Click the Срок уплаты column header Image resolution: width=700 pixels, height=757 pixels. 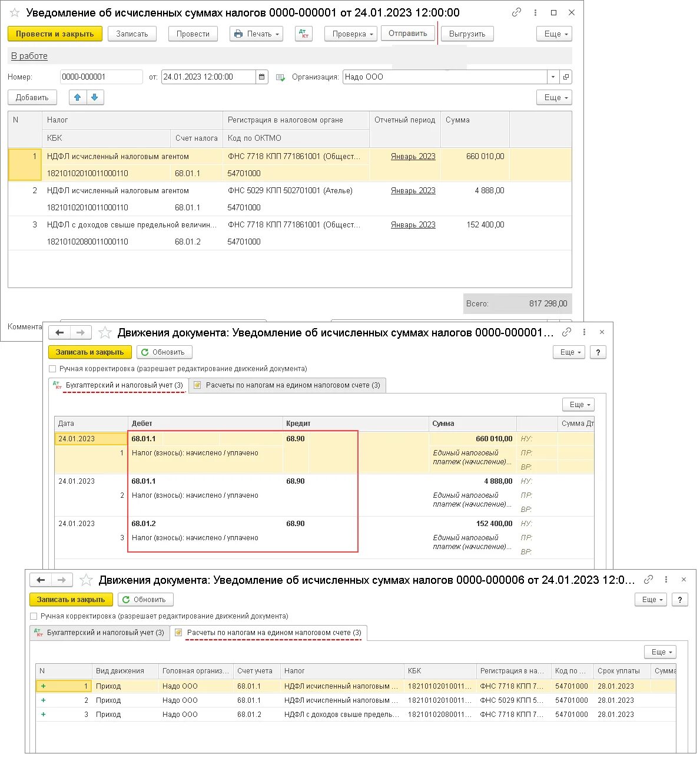click(622, 671)
